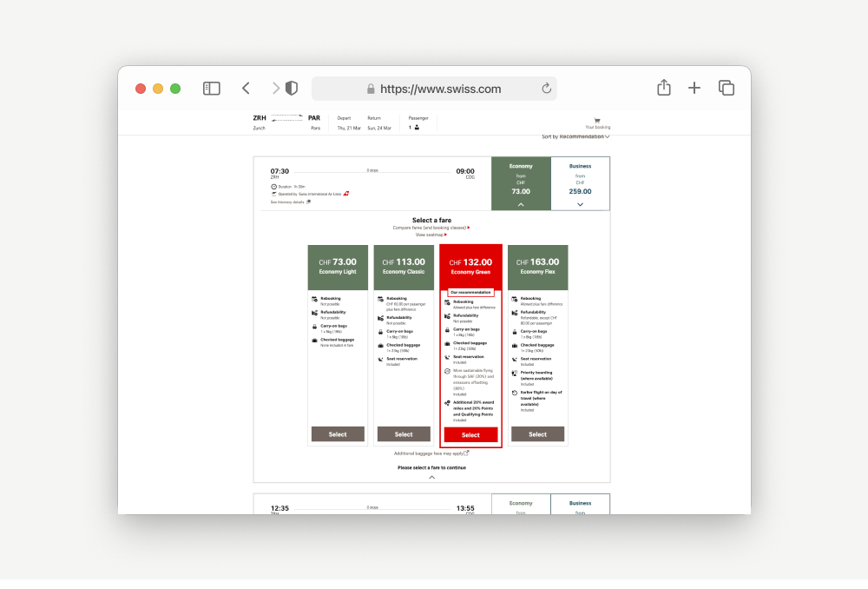The width and height of the screenshot is (868, 589).
Task: Open the privacy shield report icon
Action: (292, 88)
